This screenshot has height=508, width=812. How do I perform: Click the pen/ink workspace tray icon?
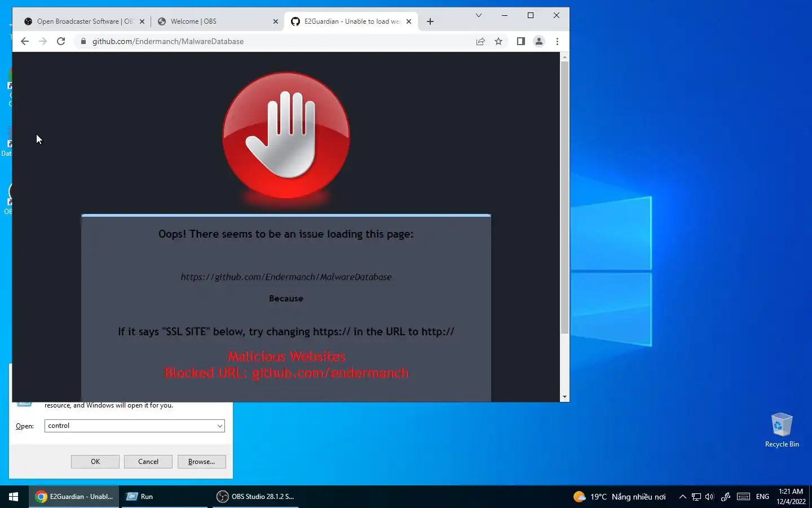[x=726, y=497]
